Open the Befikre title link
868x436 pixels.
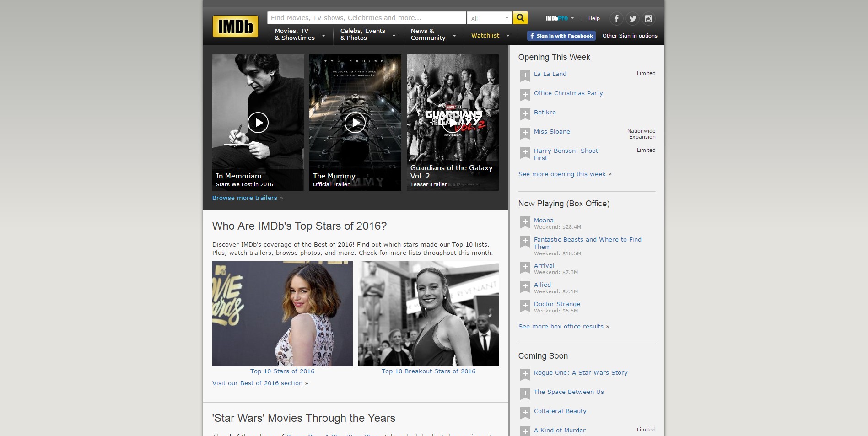(545, 112)
